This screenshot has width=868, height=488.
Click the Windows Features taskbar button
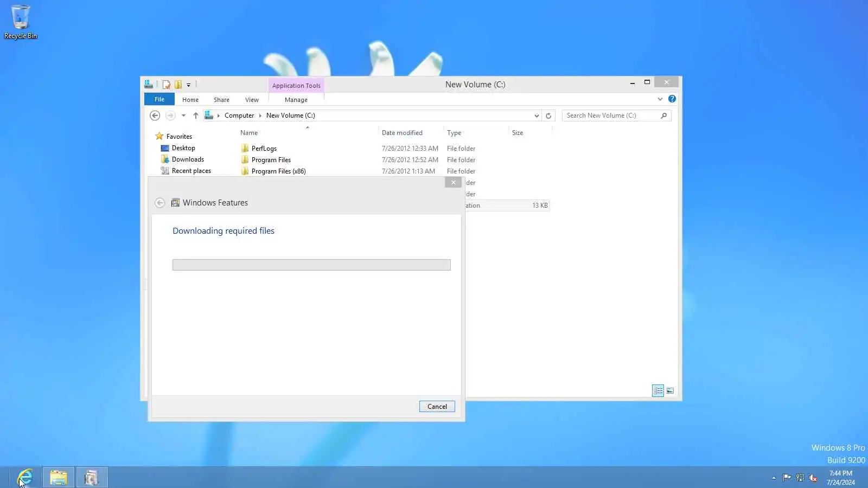point(92,477)
